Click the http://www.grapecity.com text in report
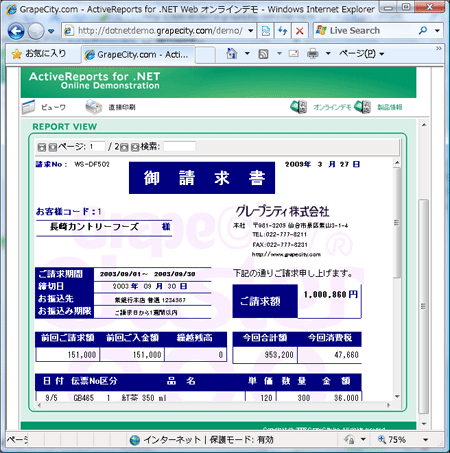Image resolution: width=450 pixels, height=453 pixels. coord(286,255)
